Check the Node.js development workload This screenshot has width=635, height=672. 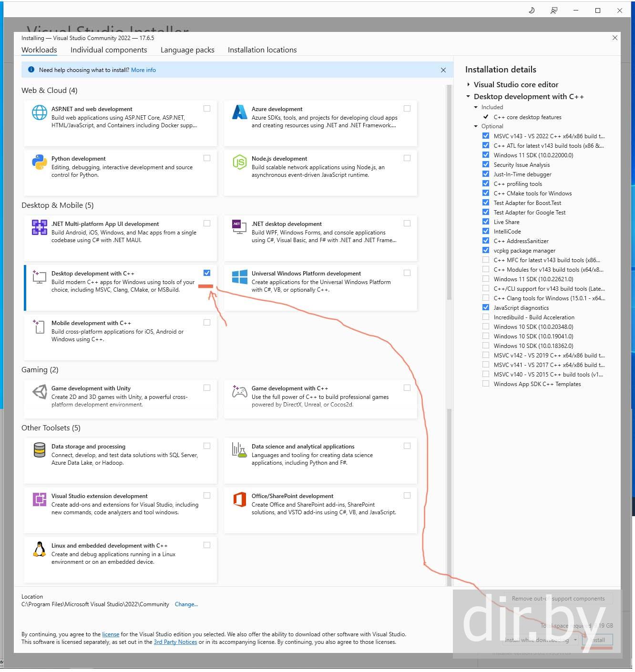coord(407,158)
